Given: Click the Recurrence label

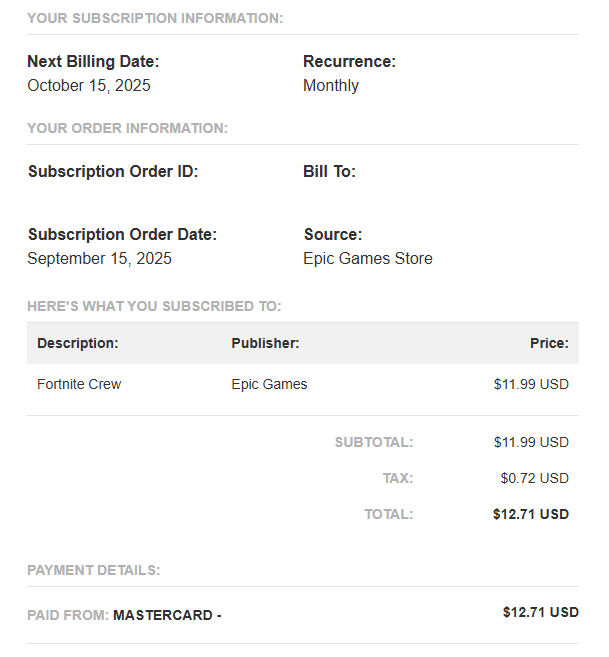Looking at the screenshot, I should coord(349,62).
